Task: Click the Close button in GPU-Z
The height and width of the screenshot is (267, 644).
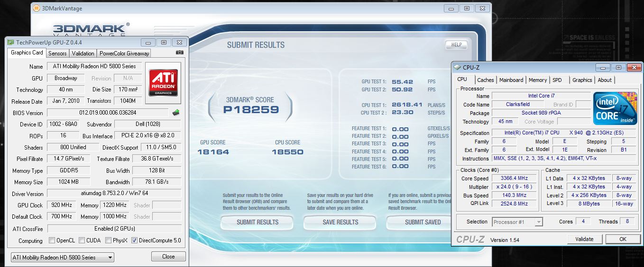Action: [x=168, y=256]
